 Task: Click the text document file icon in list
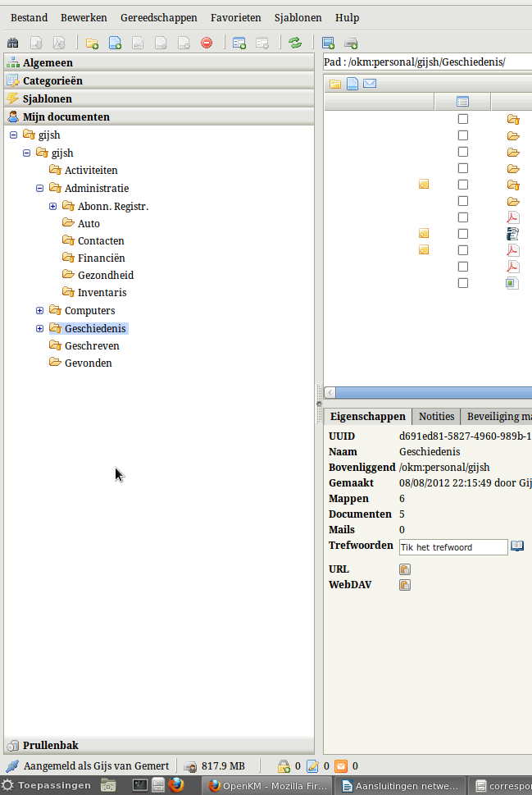(x=513, y=234)
